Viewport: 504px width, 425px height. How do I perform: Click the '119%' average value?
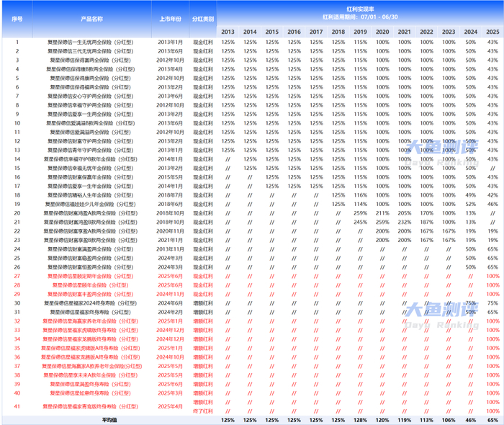(x=405, y=420)
